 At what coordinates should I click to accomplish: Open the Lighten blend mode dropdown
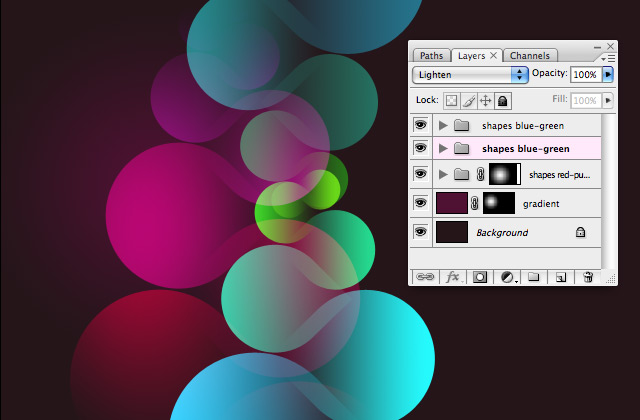coord(470,75)
